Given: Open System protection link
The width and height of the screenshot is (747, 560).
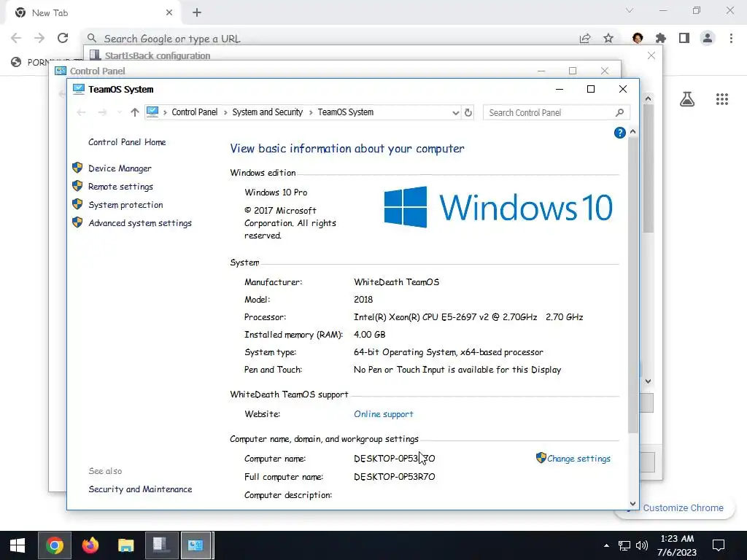Looking at the screenshot, I should click(125, 205).
